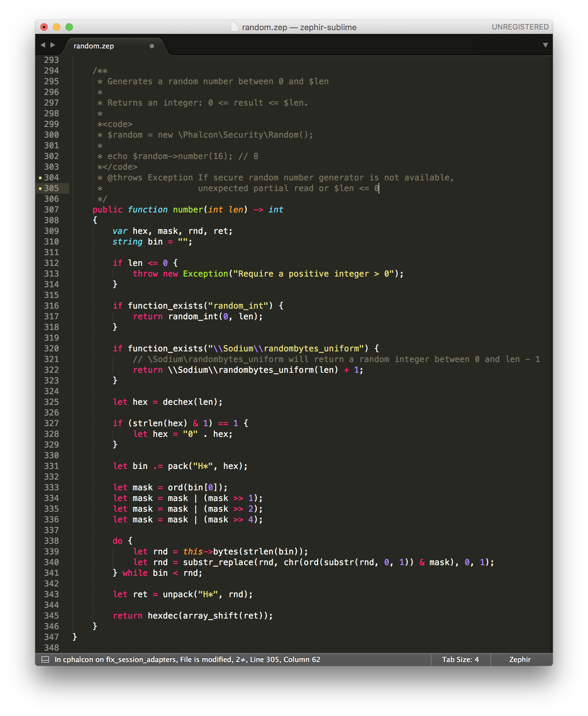Click the function name 'number' on line 307

(188, 210)
